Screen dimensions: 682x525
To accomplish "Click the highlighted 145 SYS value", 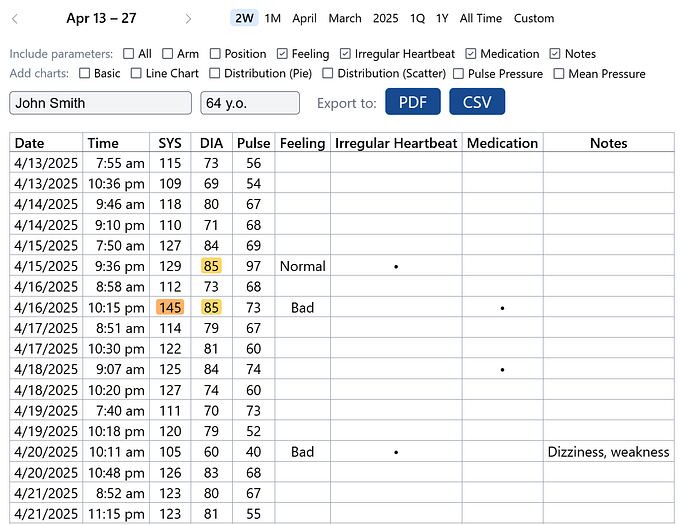I will (x=170, y=308).
